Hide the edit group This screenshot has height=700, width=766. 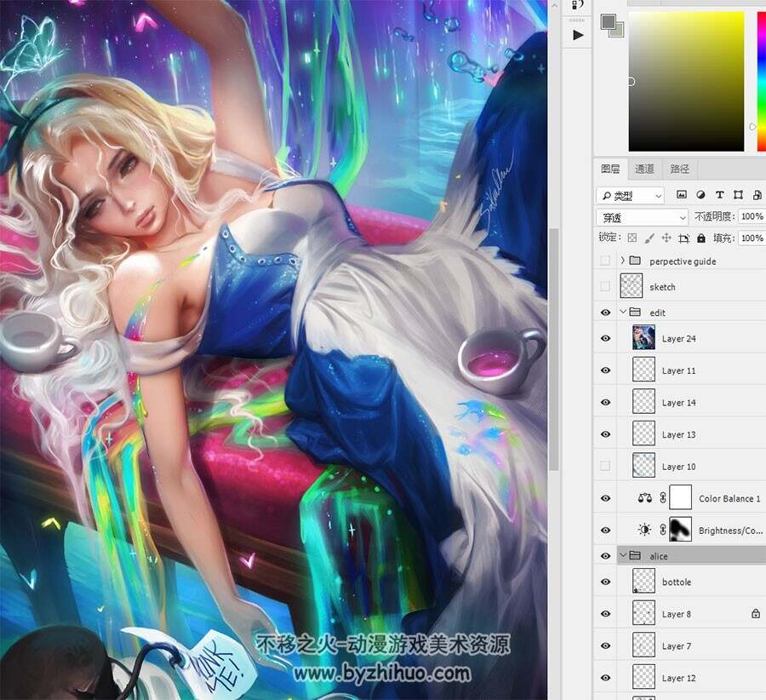pyautogui.click(x=605, y=313)
